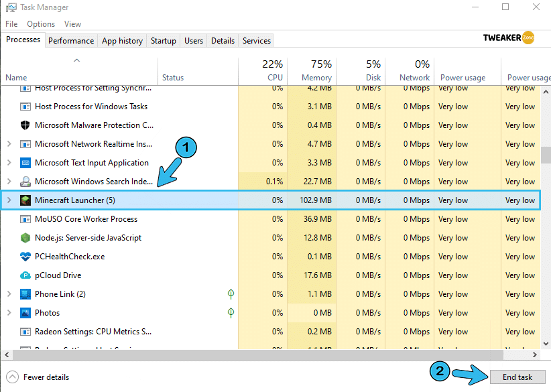The width and height of the screenshot is (551, 392).
Task: Click the 17.6 MB memory value
Action: point(318,275)
